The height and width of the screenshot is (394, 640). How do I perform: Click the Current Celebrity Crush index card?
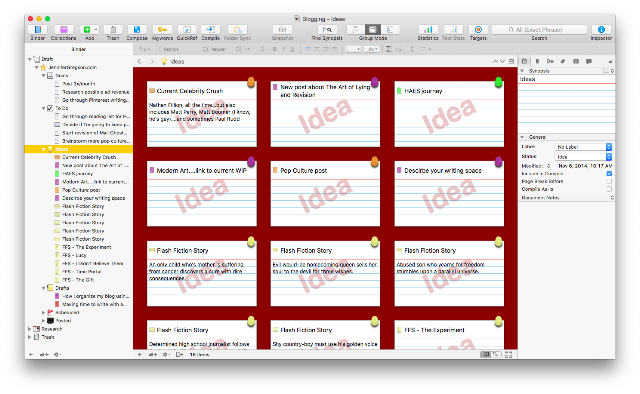tap(202, 114)
